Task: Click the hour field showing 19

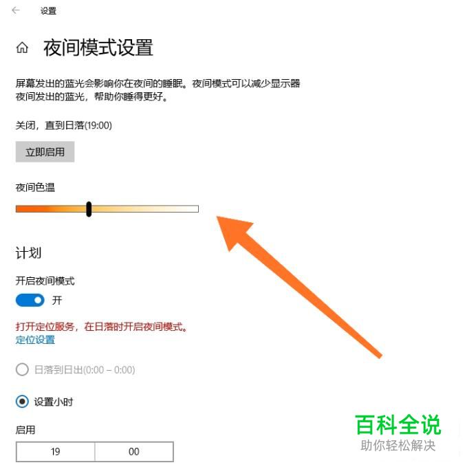Action: tap(56, 451)
